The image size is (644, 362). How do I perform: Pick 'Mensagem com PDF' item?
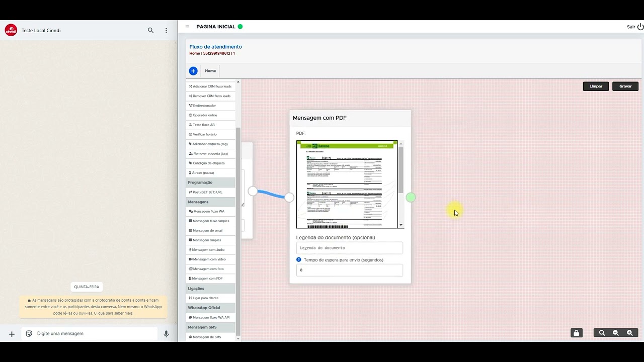(210, 278)
